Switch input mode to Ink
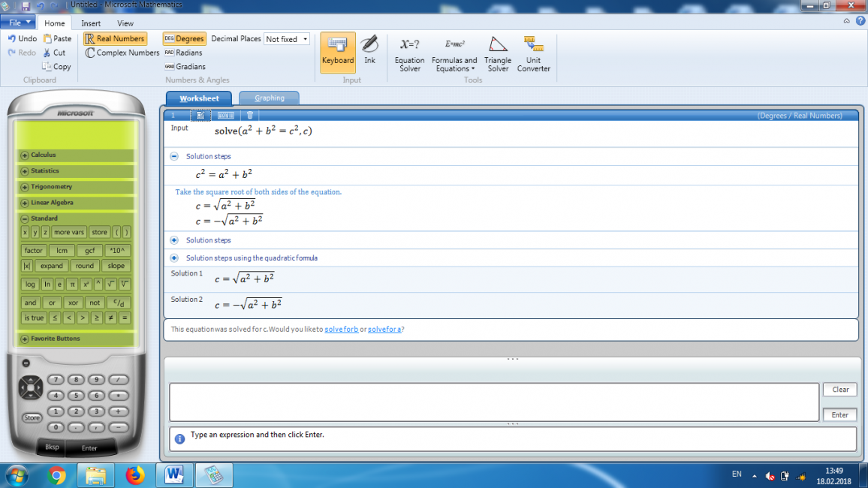Viewport: 868px width, 488px height. tap(369, 51)
